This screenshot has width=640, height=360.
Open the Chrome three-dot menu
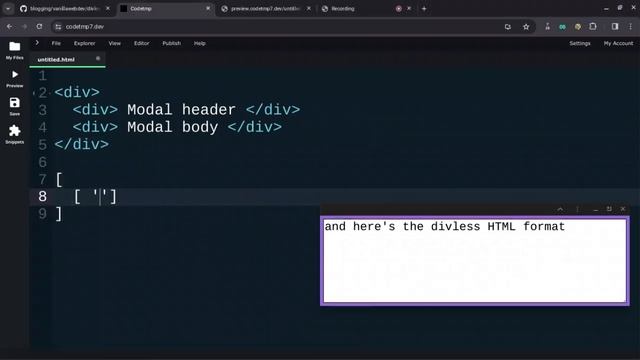[x=631, y=27]
